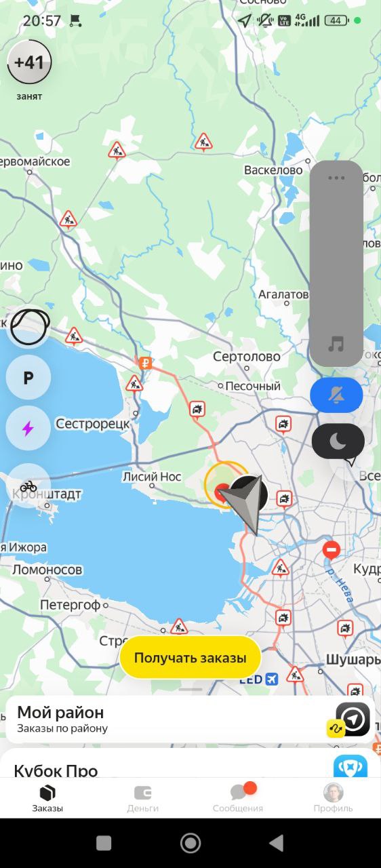Expand the three-dots side panel menu
The image size is (381, 868).
pyautogui.click(x=336, y=178)
